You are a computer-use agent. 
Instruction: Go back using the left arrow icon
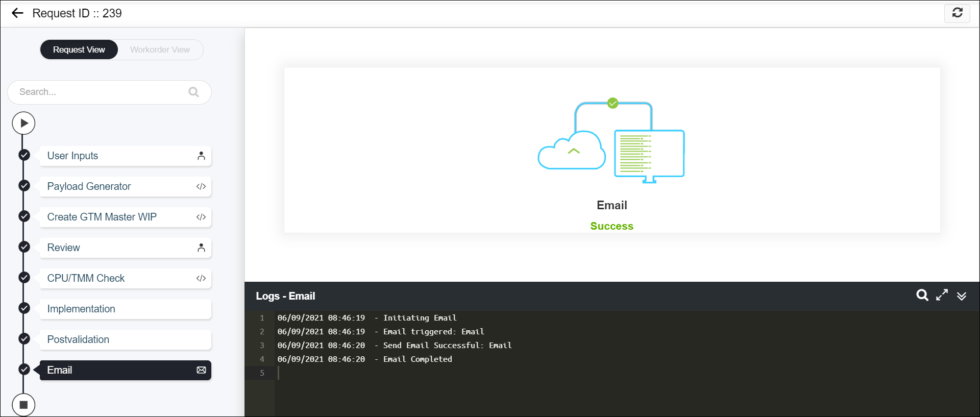pos(17,13)
